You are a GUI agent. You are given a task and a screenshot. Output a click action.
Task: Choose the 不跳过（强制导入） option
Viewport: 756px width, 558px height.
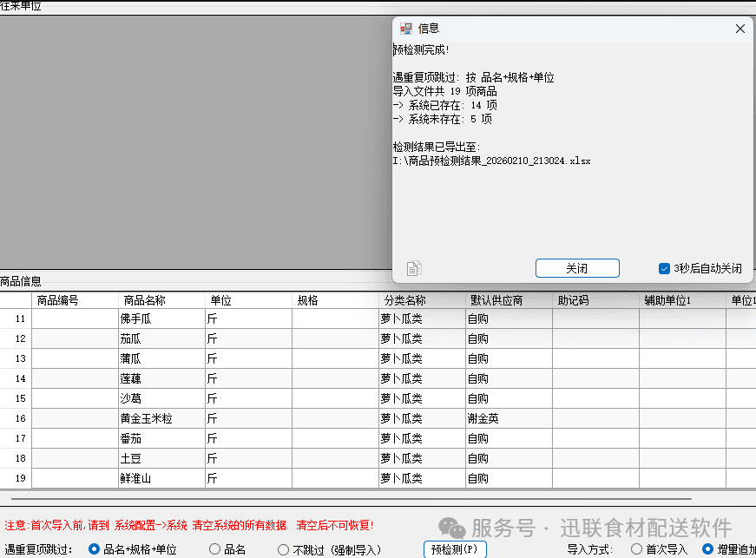click(x=283, y=548)
